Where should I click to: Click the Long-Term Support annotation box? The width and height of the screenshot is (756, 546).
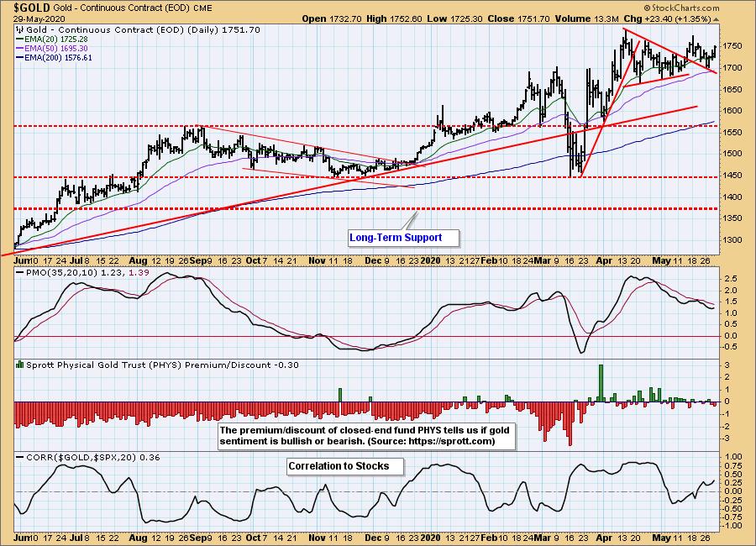click(x=403, y=238)
